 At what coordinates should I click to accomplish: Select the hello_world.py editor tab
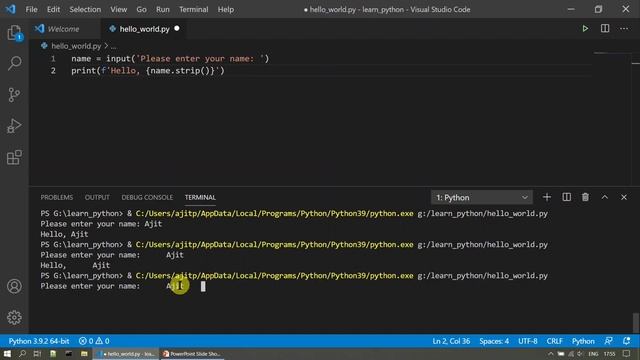pyautogui.click(x=143, y=29)
